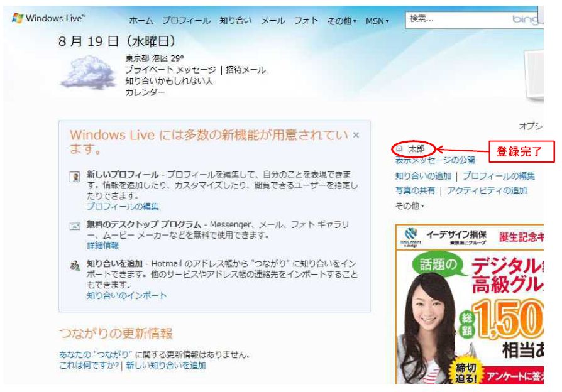Viewport: 562px width, 392px height.
Task: Click アクティビティの追加 link
Action: pyautogui.click(x=487, y=190)
